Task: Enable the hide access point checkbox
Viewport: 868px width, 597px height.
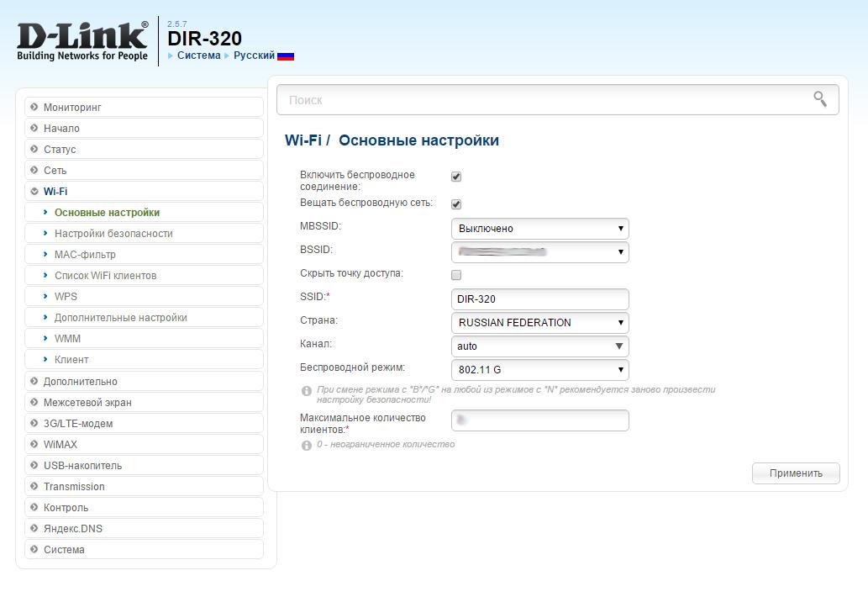Action: pyautogui.click(x=456, y=275)
